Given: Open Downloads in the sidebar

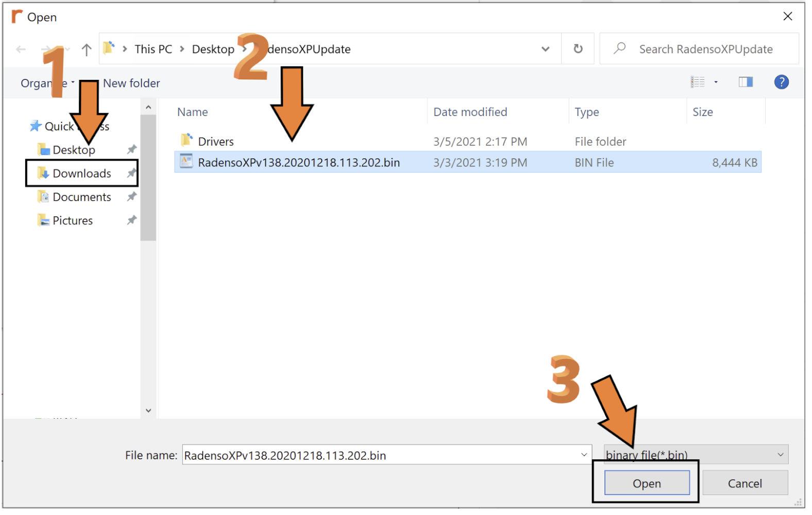Looking at the screenshot, I should point(81,174).
